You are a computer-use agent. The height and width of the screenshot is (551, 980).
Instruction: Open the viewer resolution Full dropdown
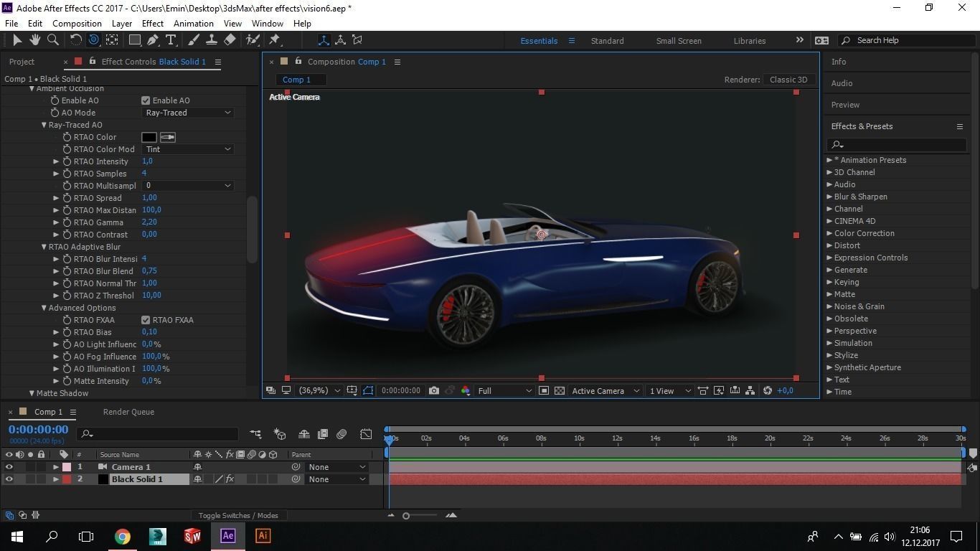point(505,390)
